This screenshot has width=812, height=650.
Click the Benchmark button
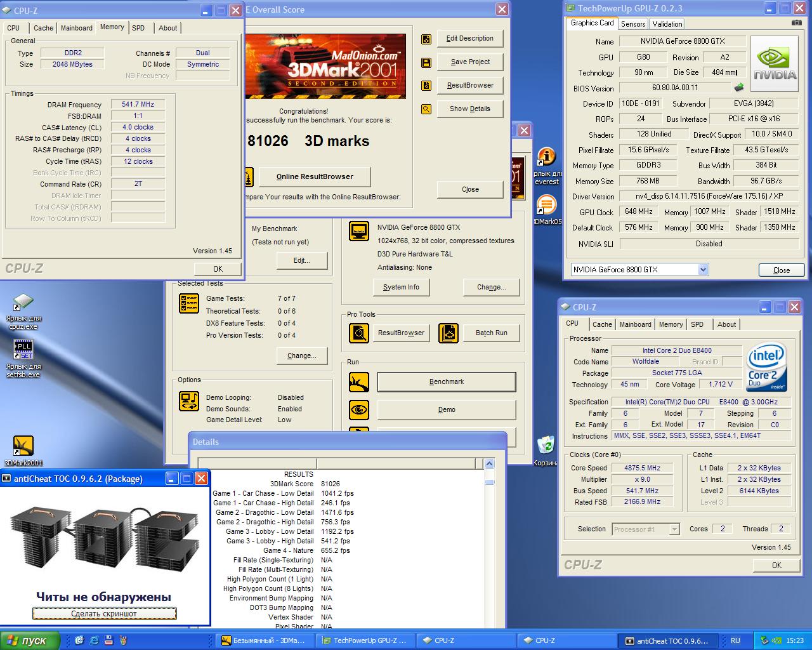[x=447, y=382]
